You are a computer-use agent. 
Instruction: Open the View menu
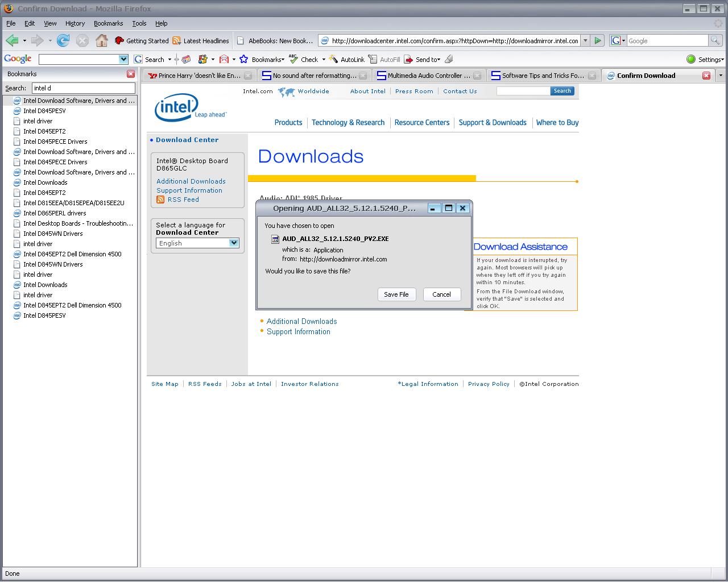(x=50, y=23)
